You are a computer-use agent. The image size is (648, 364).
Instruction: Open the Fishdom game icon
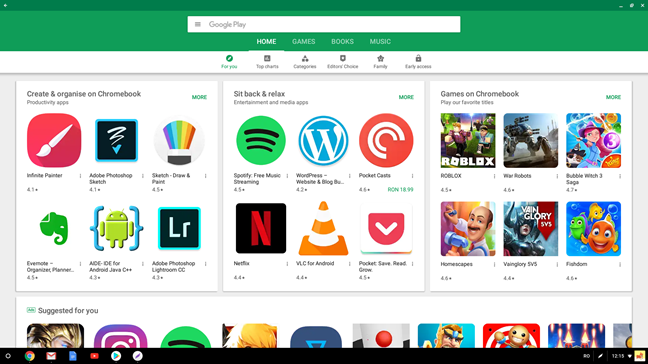coord(593,228)
